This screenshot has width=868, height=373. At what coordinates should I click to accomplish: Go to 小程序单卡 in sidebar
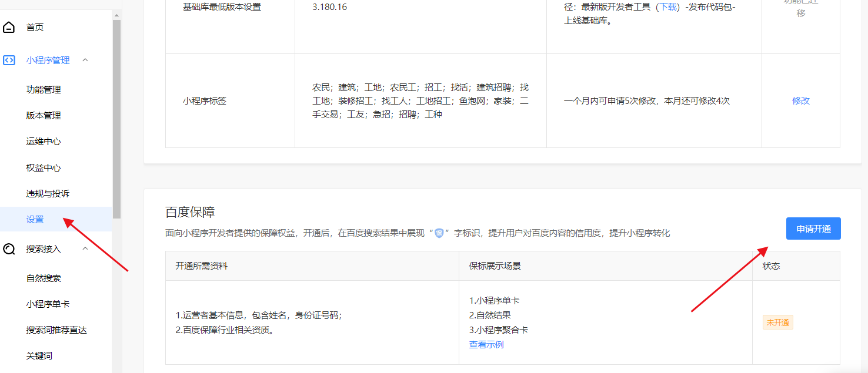[x=48, y=304]
